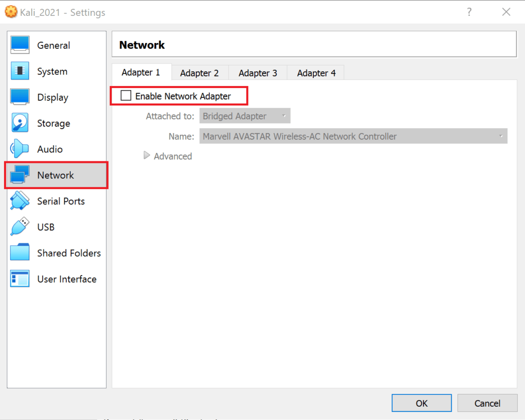The width and height of the screenshot is (525, 420).
Task: Tick the Enable Network Adapter checkbox
Action: (x=126, y=96)
